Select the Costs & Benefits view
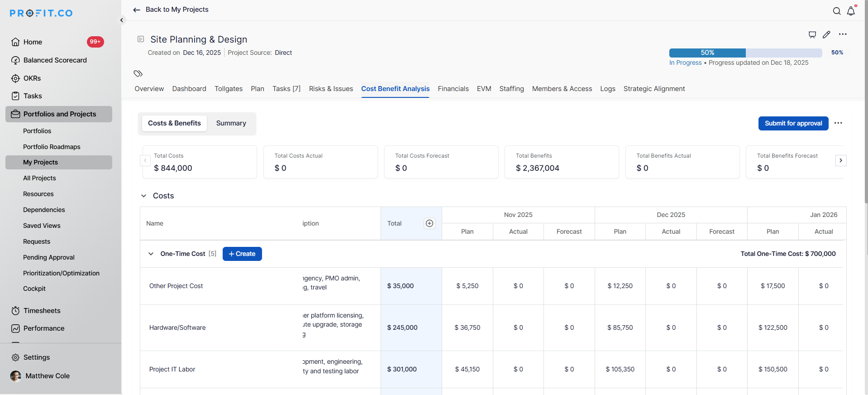This screenshot has height=395, width=868. [x=174, y=123]
